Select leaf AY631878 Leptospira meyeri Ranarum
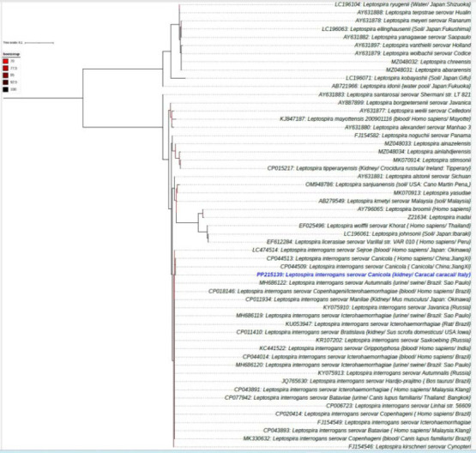 click(x=413, y=21)
